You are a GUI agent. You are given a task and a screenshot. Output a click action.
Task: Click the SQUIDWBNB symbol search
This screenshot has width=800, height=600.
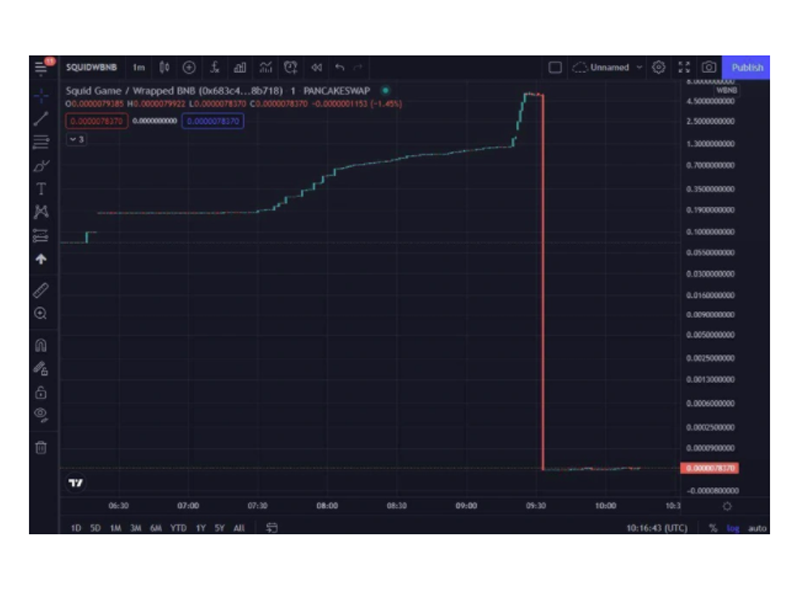[91, 67]
